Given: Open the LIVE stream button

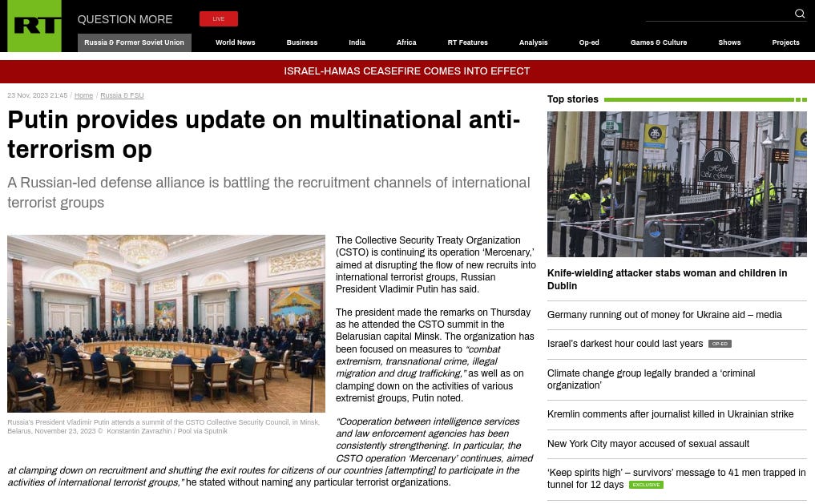Looking at the screenshot, I should (218, 18).
